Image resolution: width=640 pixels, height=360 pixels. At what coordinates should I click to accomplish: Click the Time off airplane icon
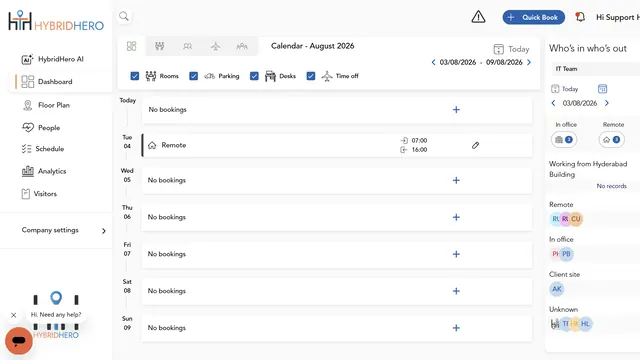tap(327, 76)
